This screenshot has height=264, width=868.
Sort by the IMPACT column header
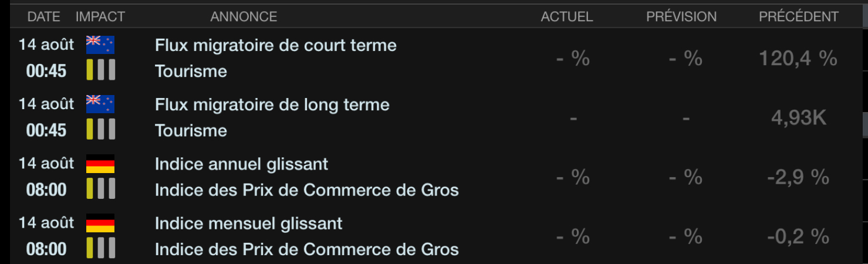[x=100, y=17]
